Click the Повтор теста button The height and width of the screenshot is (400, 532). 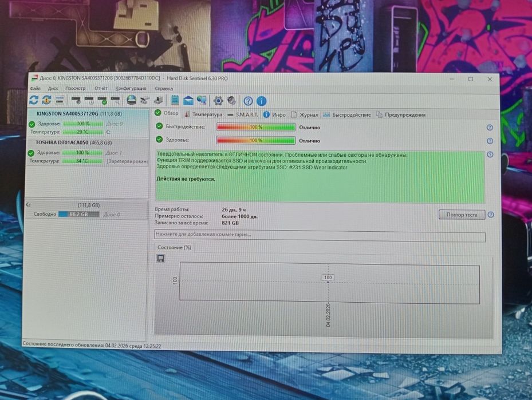point(462,215)
